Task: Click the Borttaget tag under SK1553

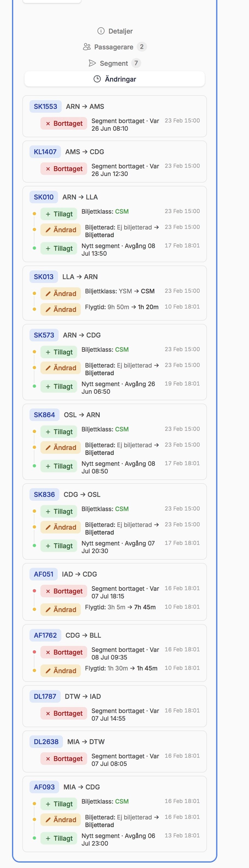Action: coord(64,123)
